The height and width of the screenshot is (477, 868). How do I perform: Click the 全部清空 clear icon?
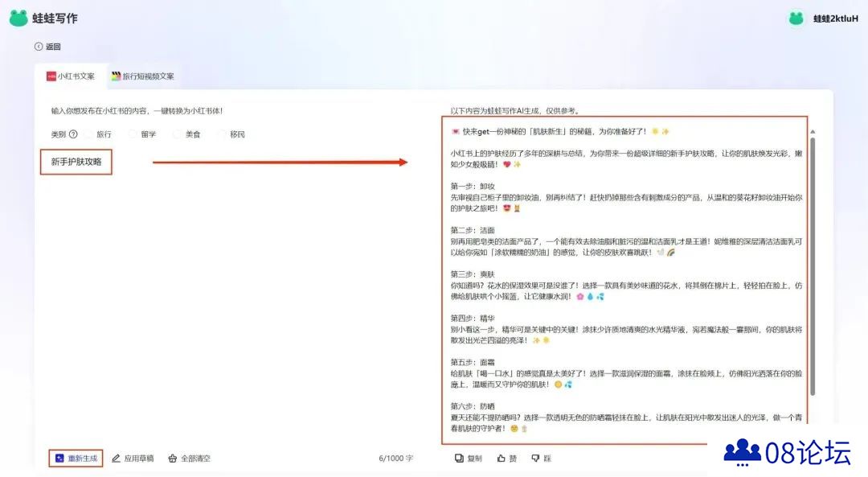click(x=172, y=458)
